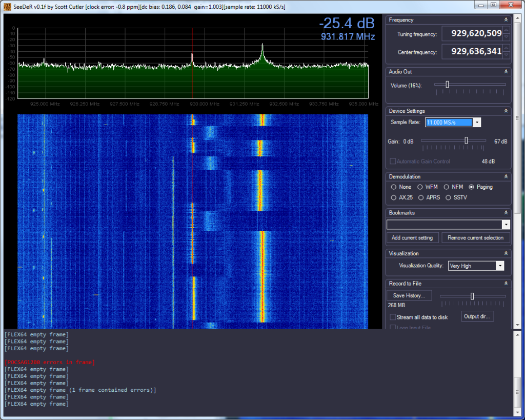The image size is (525, 420).
Task: Increase Tuning frequency with up arrow
Action: [x=506, y=30]
